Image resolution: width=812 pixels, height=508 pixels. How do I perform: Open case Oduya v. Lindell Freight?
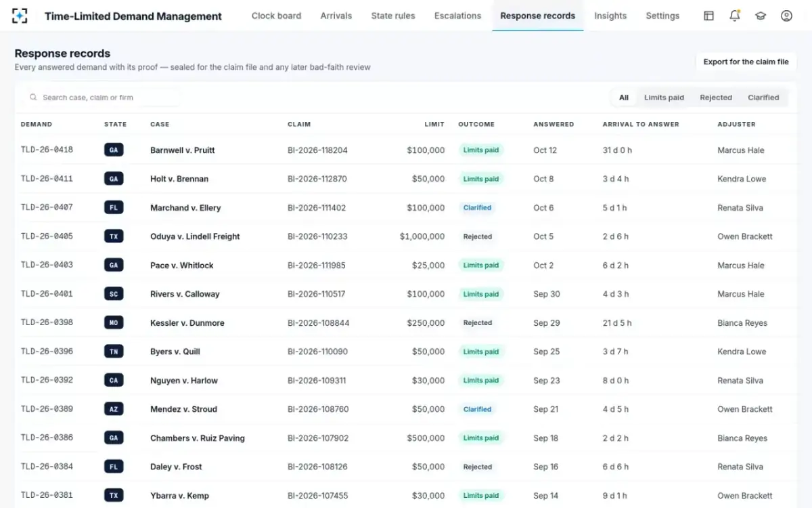tap(195, 236)
